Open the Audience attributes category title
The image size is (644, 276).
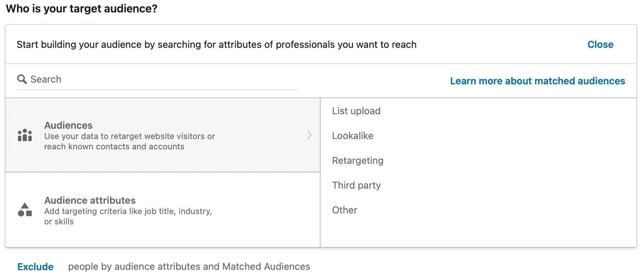90,200
